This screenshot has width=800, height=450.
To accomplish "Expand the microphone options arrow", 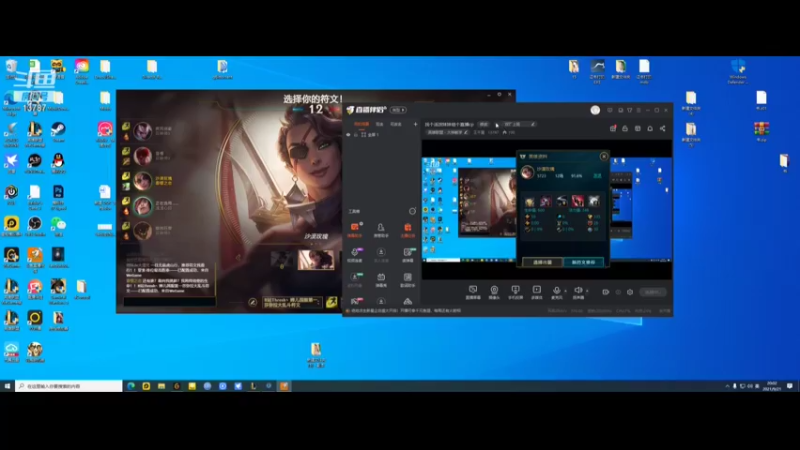I will click(565, 291).
